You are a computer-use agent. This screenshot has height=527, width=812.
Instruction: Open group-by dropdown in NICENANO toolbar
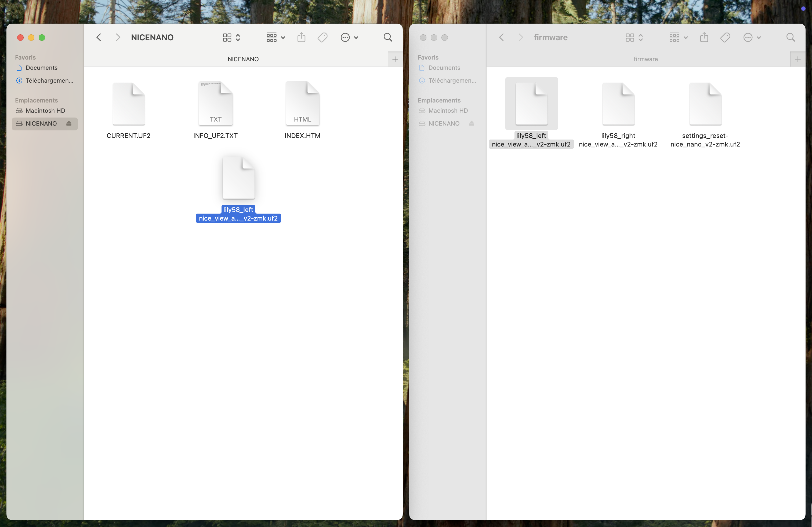(276, 37)
